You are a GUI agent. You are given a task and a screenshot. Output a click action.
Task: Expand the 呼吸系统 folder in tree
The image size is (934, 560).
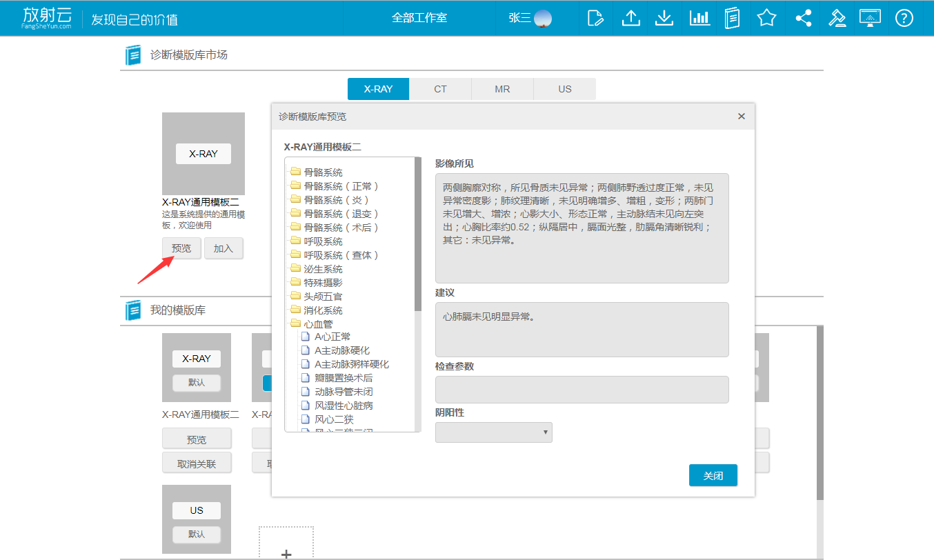tap(323, 241)
